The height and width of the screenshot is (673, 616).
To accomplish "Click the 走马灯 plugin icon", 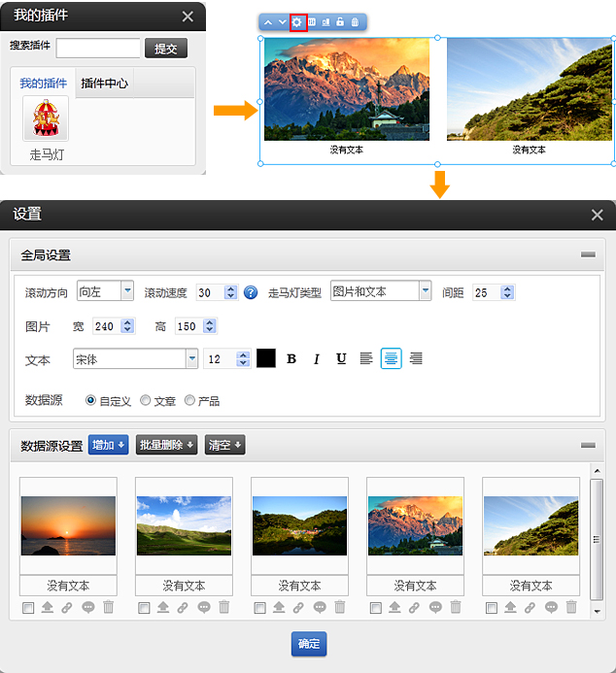I will [x=46, y=120].
